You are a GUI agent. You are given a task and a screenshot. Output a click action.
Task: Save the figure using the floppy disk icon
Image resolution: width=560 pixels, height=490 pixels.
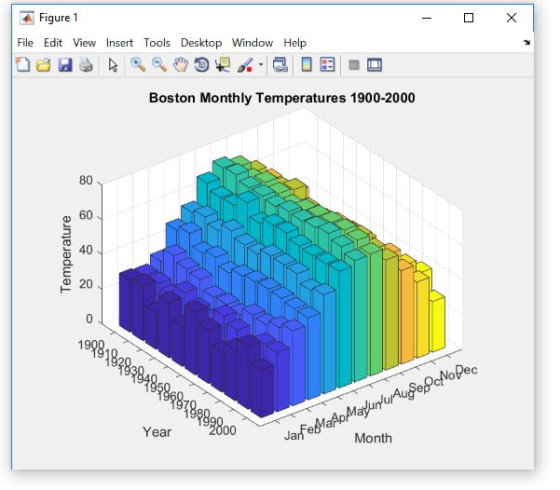tap(65, 65)
